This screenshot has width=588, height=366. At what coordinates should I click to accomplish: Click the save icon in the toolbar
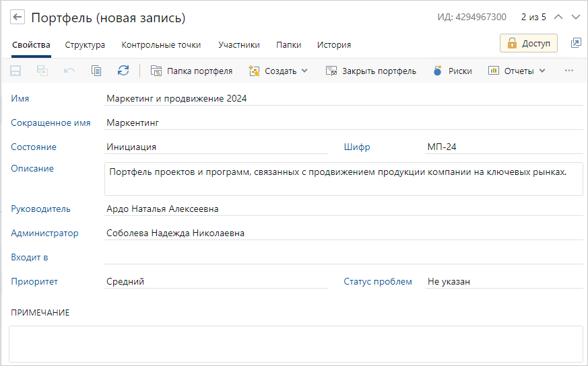point(15,71)
